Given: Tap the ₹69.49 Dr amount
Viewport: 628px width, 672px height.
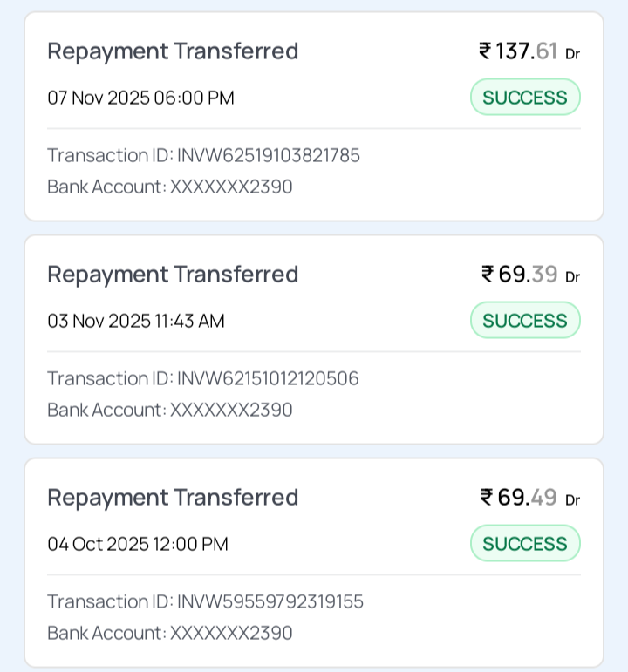Looking at the screenshot, I should (x=530, y=498).
